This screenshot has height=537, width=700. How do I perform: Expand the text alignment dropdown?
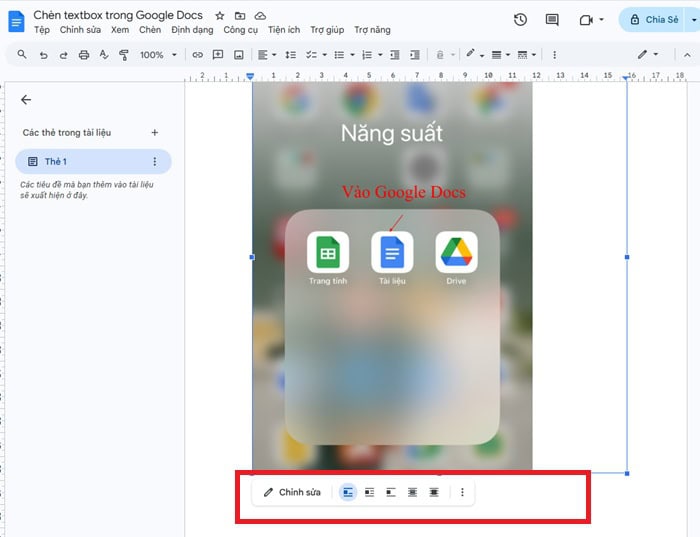coord(274,55)
